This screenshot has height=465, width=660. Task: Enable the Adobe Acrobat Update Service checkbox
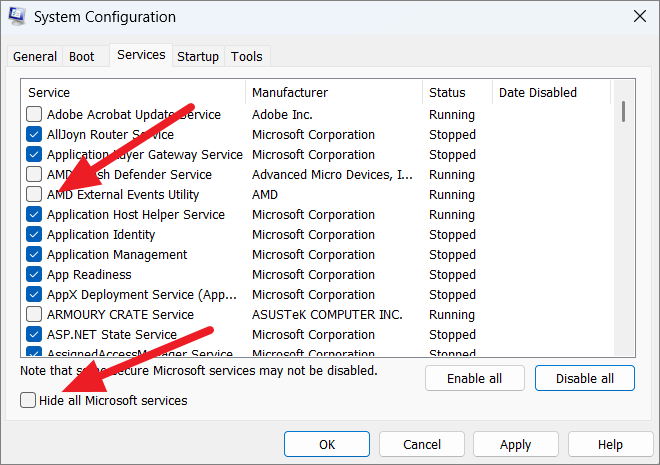(35, 115)
